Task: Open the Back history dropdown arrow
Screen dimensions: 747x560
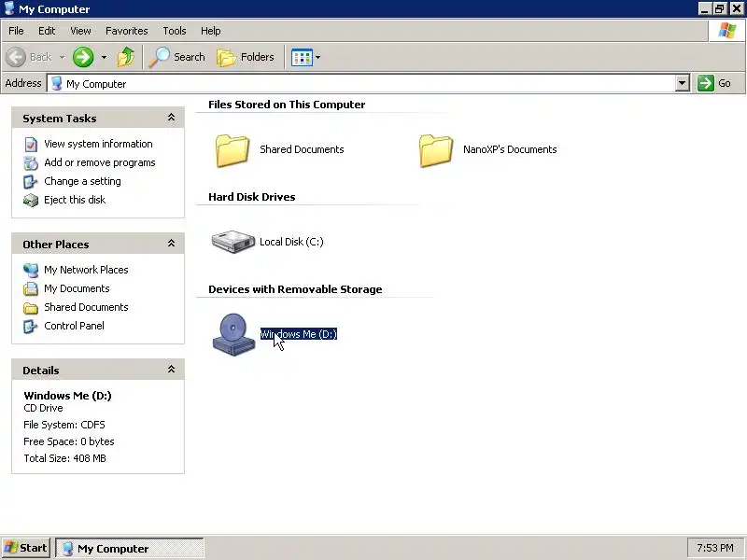Action: click(x=62, y=57)
